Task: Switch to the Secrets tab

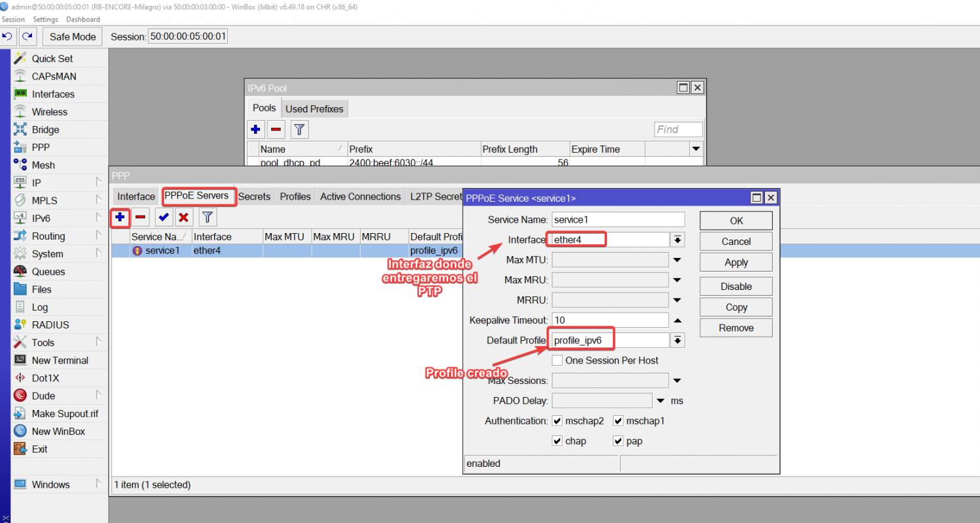Action: pyautogui.click(x=254, y=197)
